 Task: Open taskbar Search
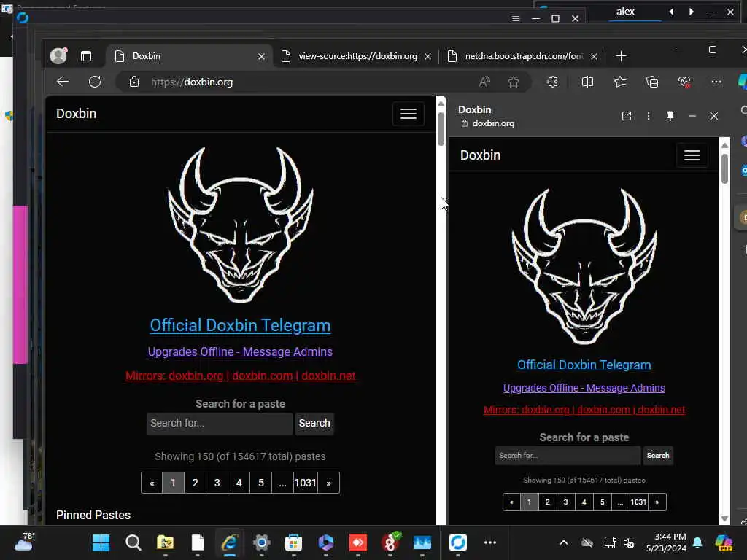point(133,542)
